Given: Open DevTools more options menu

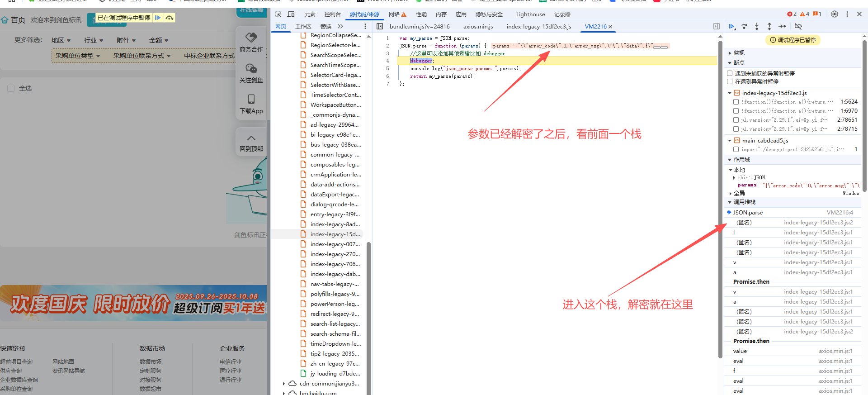Looking at the screenshot, I should tap(847, 14).
